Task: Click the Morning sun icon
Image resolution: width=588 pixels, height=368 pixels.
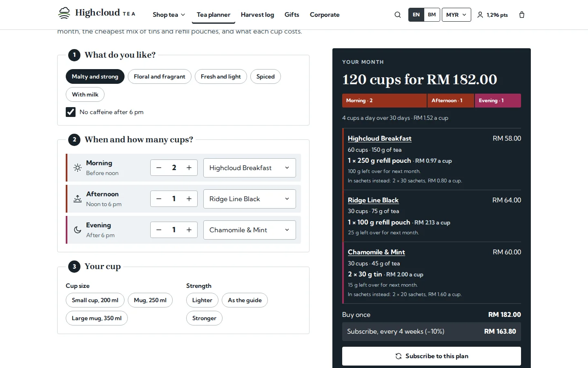Action: (x=78, y=168)
